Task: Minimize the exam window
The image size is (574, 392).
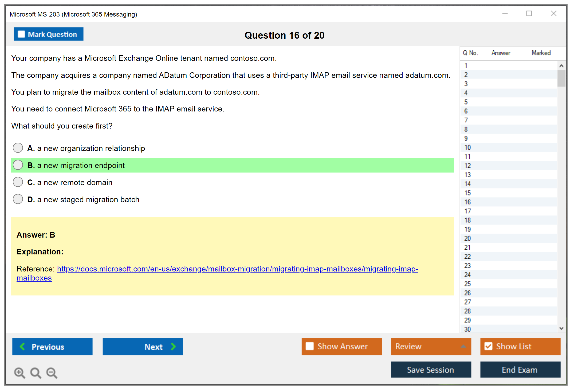Action: [x=505, y=14]
